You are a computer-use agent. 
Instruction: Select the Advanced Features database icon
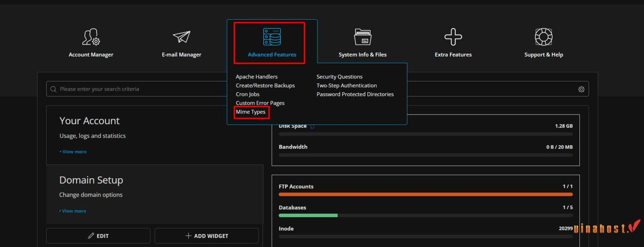coord(272,37)
